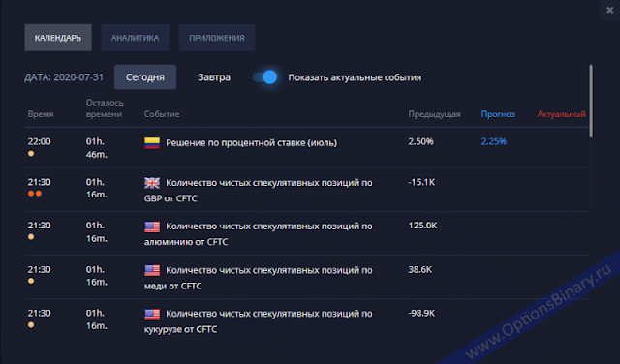Click US flag on кукурузе row
This screenshot has height=364, width=620.
(x=152, y=315)
